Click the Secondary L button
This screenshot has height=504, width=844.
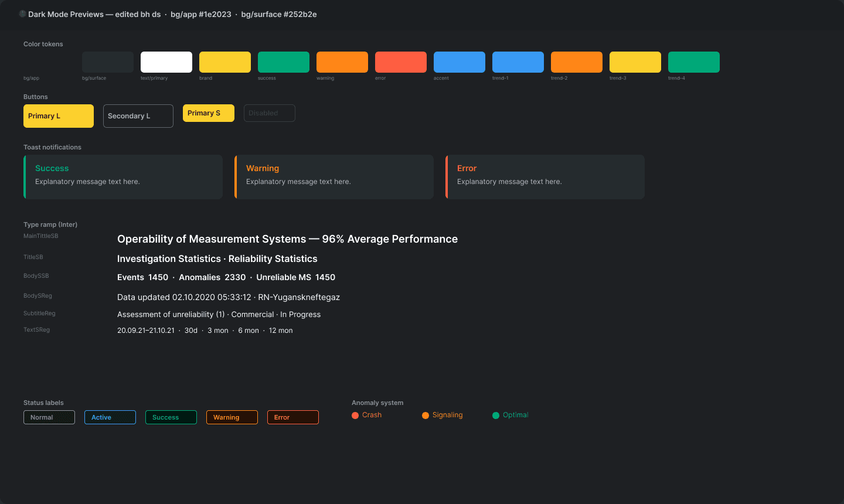[x=138, y=116]
